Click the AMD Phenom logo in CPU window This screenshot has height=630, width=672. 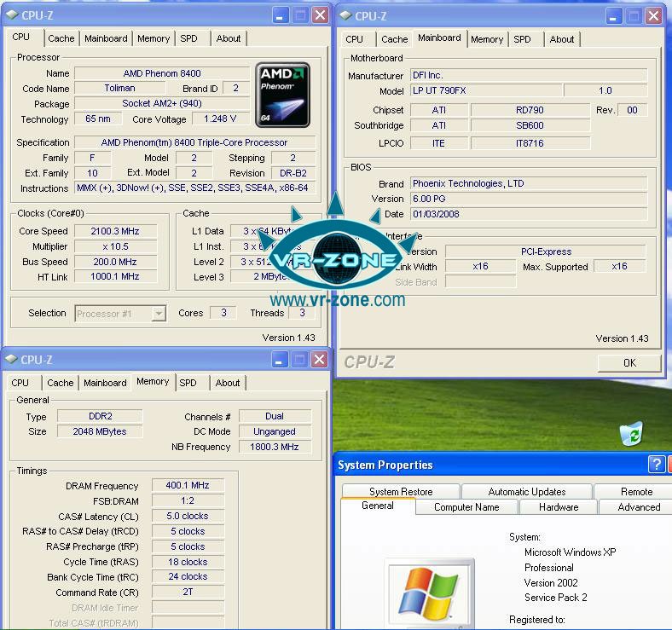click(282, 95)
